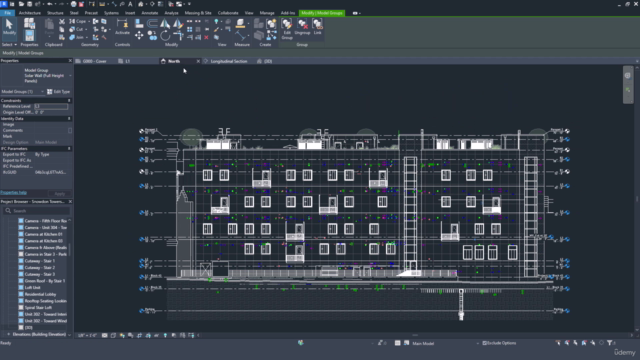Open the File menu
Image resolution: width=640 pixels, height=360 pixels.
click(x=7, y=13)
